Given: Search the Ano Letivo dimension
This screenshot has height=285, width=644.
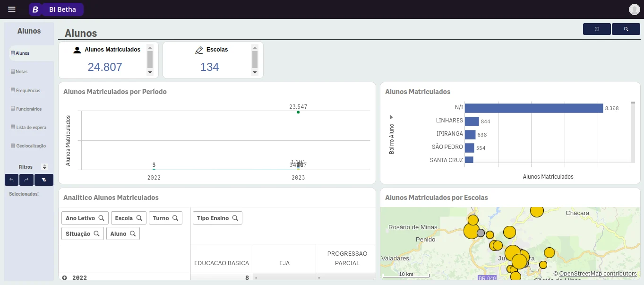Looking at the screenshot, I should click(x=85, y=218).
